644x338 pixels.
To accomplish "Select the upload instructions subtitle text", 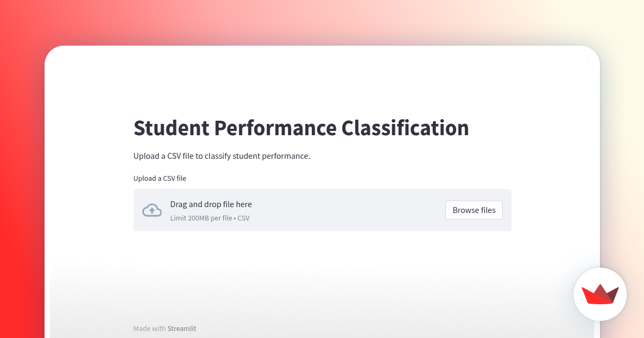I will (x=222, y=156).
